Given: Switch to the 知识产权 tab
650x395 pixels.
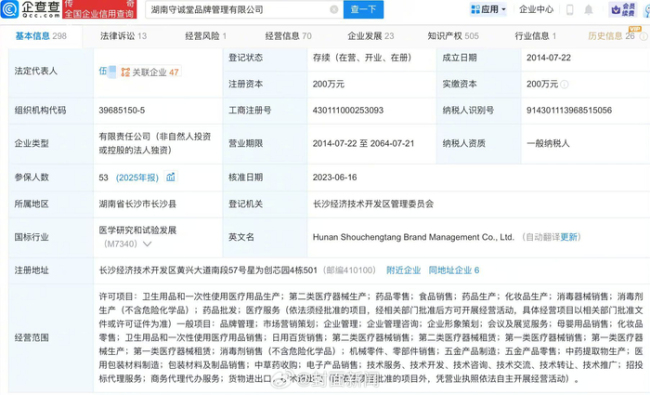Looking at the screenshot, I should [453, 36].
